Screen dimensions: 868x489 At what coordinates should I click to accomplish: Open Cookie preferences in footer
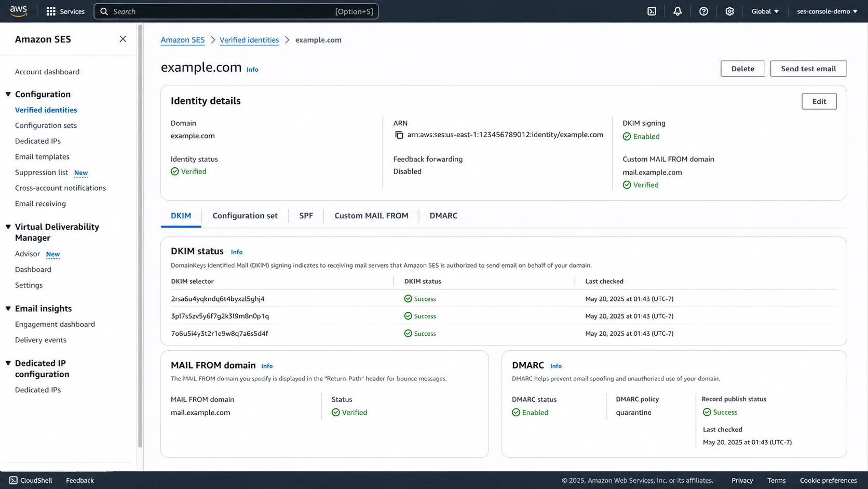(x=828, y=480)
